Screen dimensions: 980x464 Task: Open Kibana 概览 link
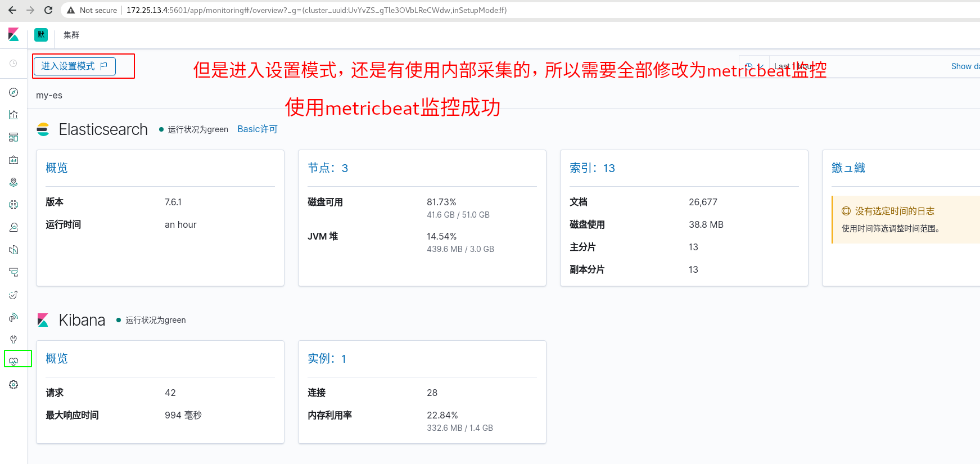(57, 358)
